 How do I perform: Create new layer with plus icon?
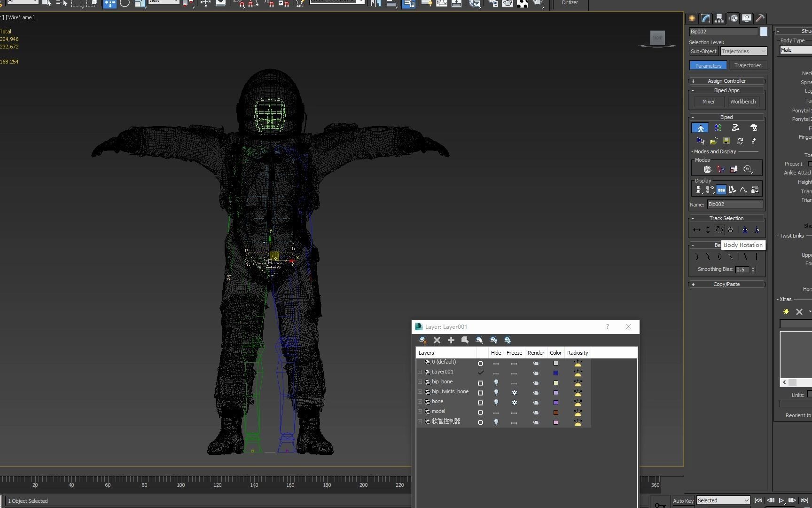click(x=451, y=340)
